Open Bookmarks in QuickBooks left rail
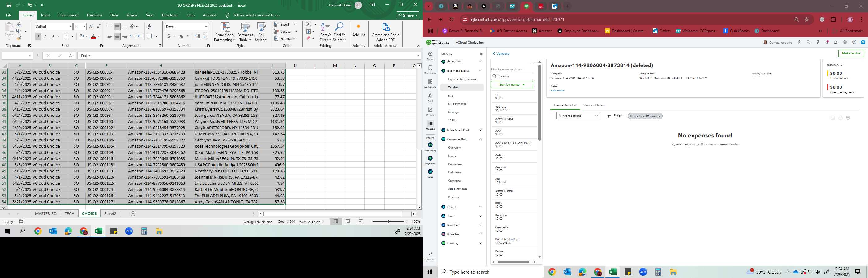 click(430, 70)
